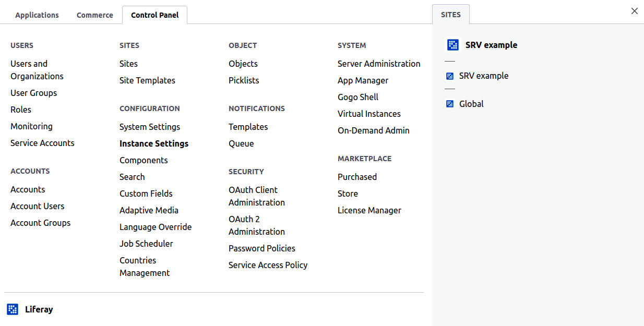Screen dimensions: 644x326
Task: Open Components under Configuration
Action: click(x=144, y=160)
